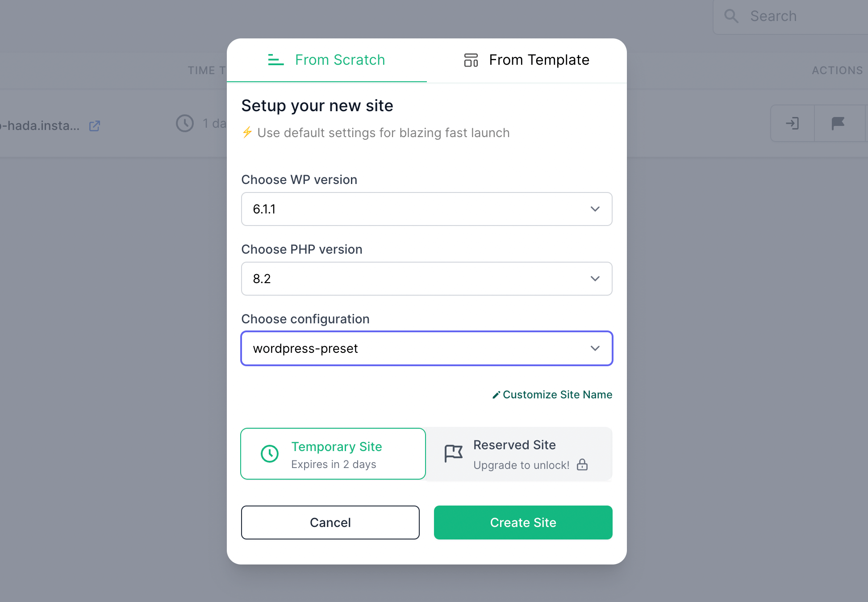Click the clock icon beside the site row
The width and height of the screenshot is (868, 602).
[185, 123]
